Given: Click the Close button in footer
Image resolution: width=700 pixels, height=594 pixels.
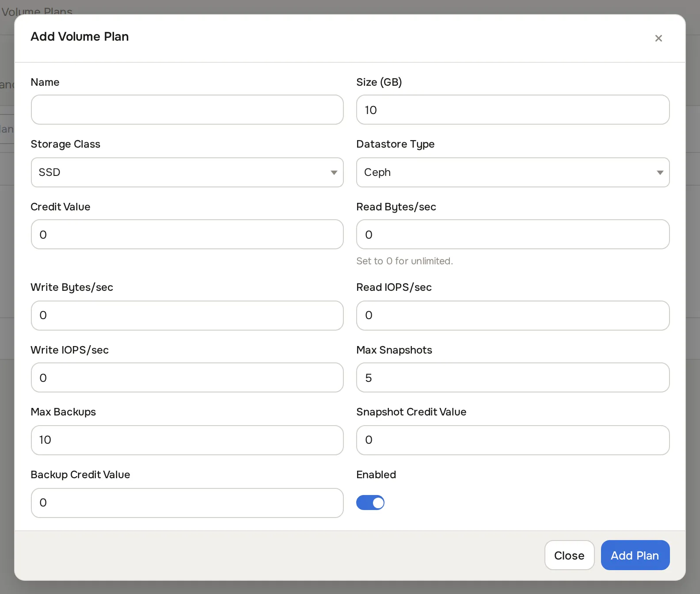Looking at the screenshot, I should pyautogui.click(x=569, y=555).
